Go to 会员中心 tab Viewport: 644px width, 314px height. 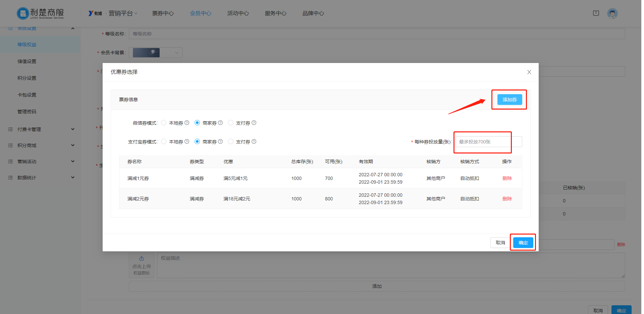pyautogui.click(x=201, y=13)
